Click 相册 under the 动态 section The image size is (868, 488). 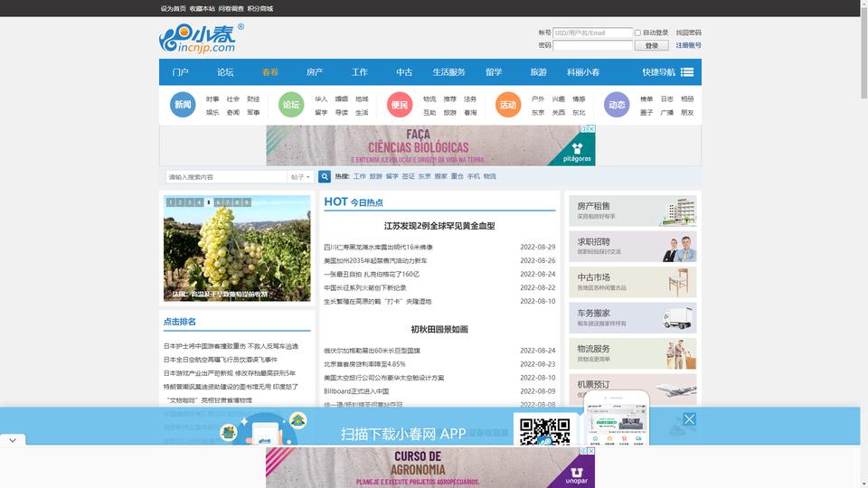coord(687,99)
